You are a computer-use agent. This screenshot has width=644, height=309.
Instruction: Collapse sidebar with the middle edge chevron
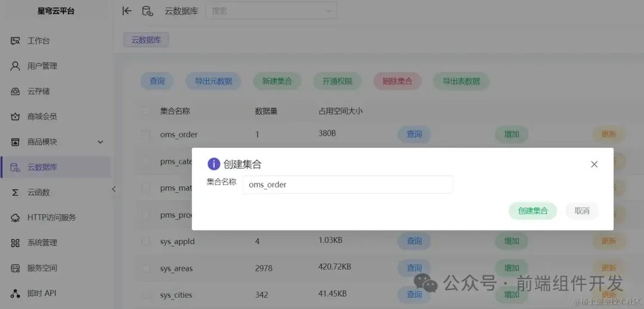tap(114, 189)
